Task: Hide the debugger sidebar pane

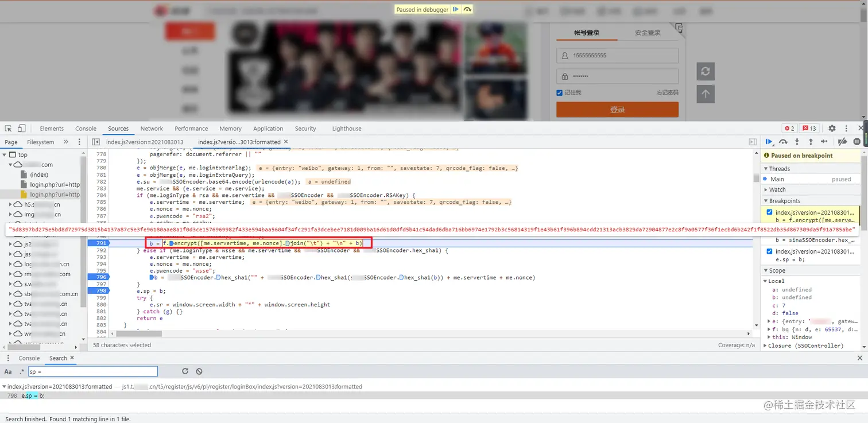Action: pos(753,142)
